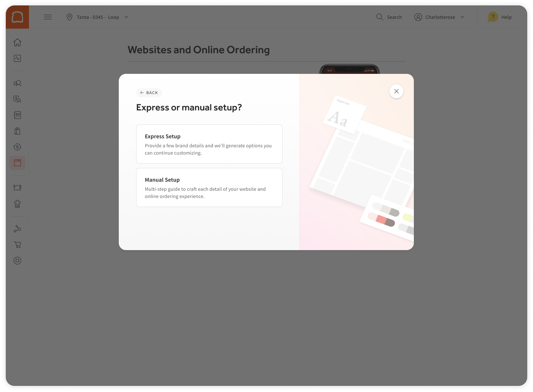533x392 pixels.
Task: Choose the Express Setup option card
Action: [x=209, y=144]
